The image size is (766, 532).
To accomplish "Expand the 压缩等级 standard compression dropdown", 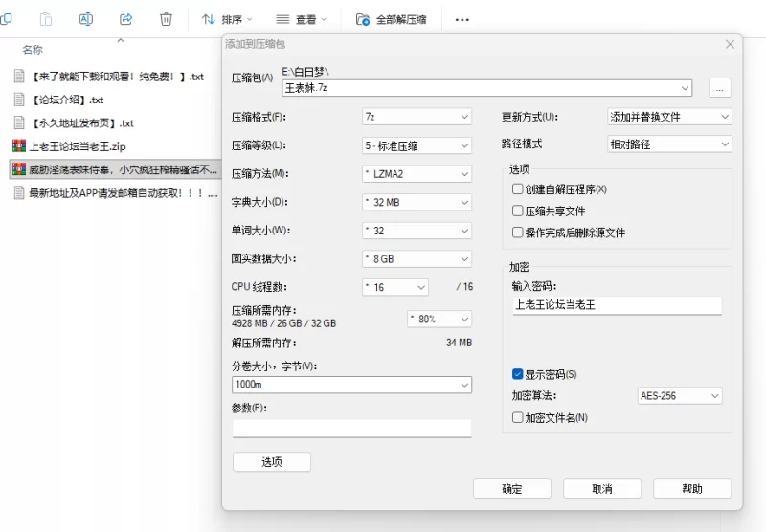I will tap(417, 145).
